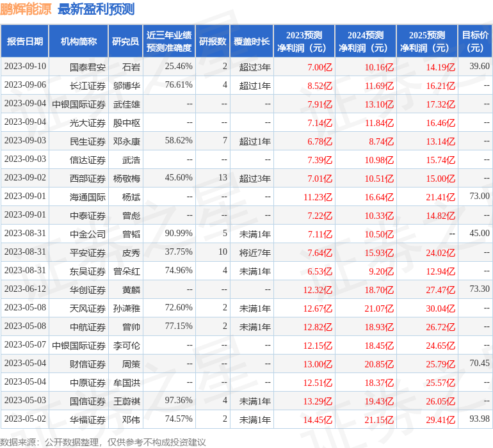The image size is (493, 448).
Task: Click 2023 profit forecast 7.00亿
Action: [x=319, y=67]
